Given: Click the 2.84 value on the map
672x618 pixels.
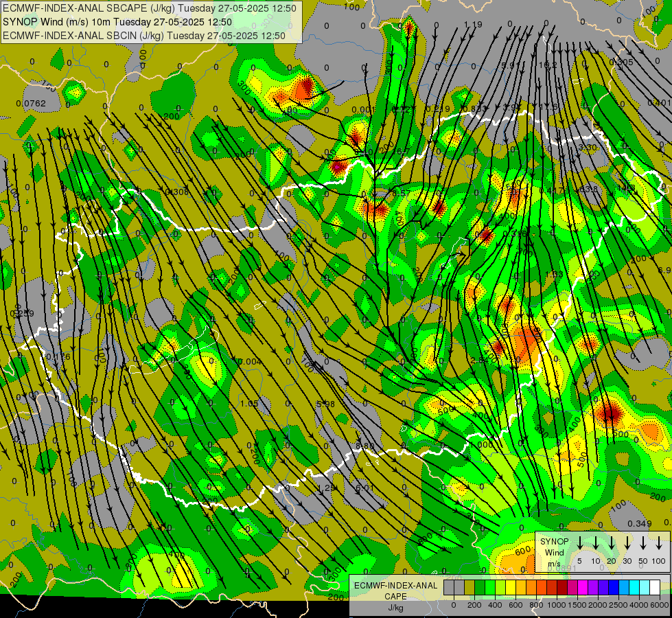Looking at the screenshot, I should (x=479, y=360).
